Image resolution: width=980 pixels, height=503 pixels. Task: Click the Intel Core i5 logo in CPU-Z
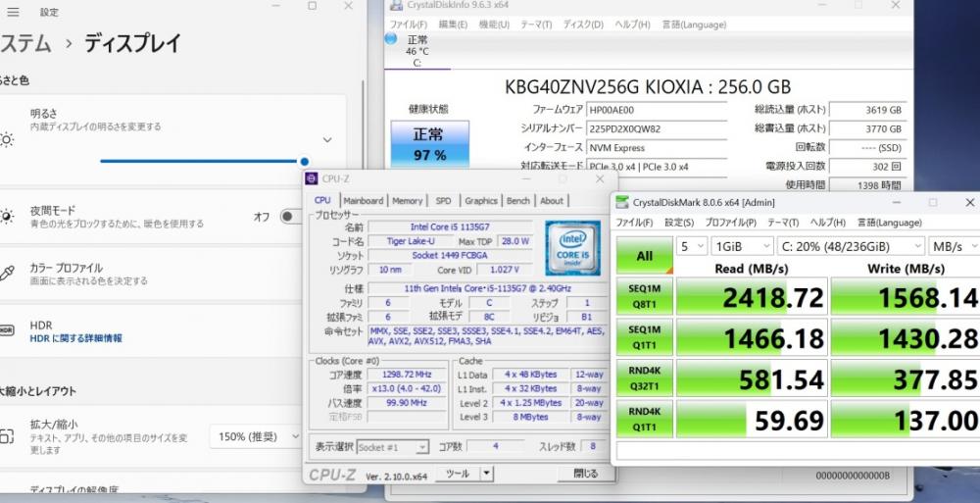click(572, 248)
